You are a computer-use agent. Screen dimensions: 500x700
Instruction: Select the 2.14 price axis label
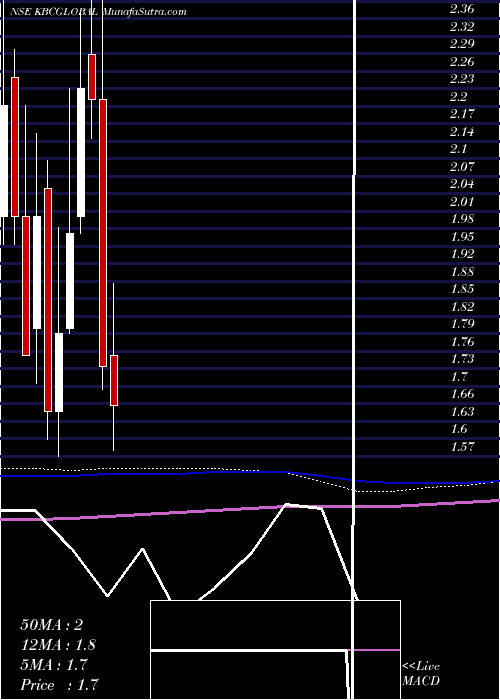click(x=462, y=132)
